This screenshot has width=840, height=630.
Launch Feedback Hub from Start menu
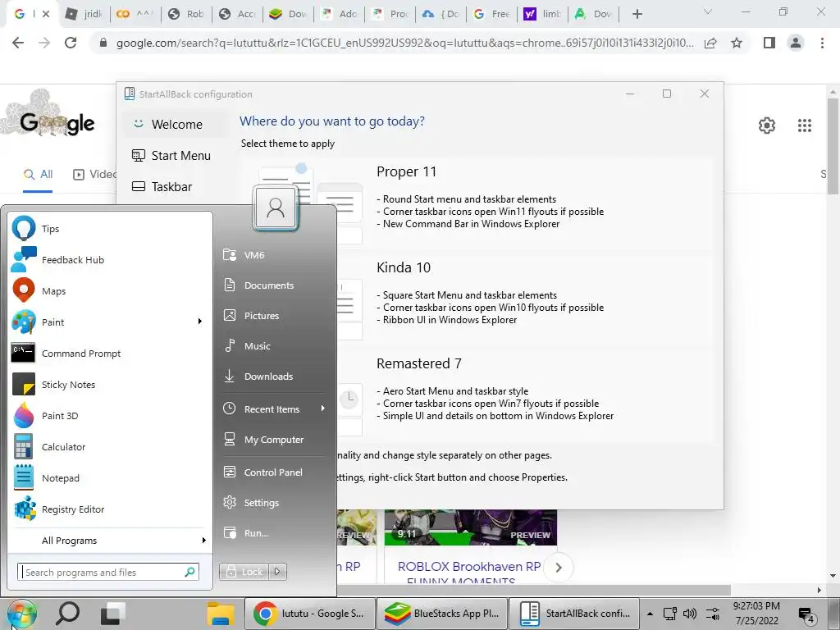click(x=110, y=260)
